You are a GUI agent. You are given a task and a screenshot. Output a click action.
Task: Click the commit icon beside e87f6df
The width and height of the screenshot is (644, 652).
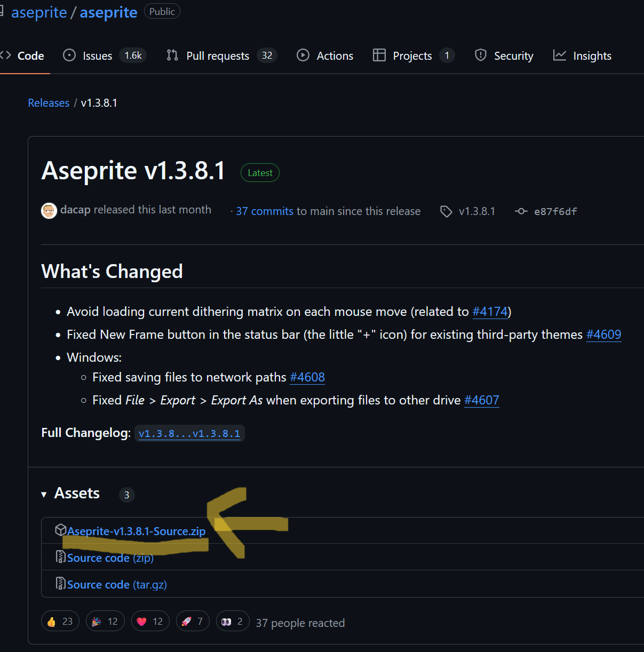tap(521, 211)
